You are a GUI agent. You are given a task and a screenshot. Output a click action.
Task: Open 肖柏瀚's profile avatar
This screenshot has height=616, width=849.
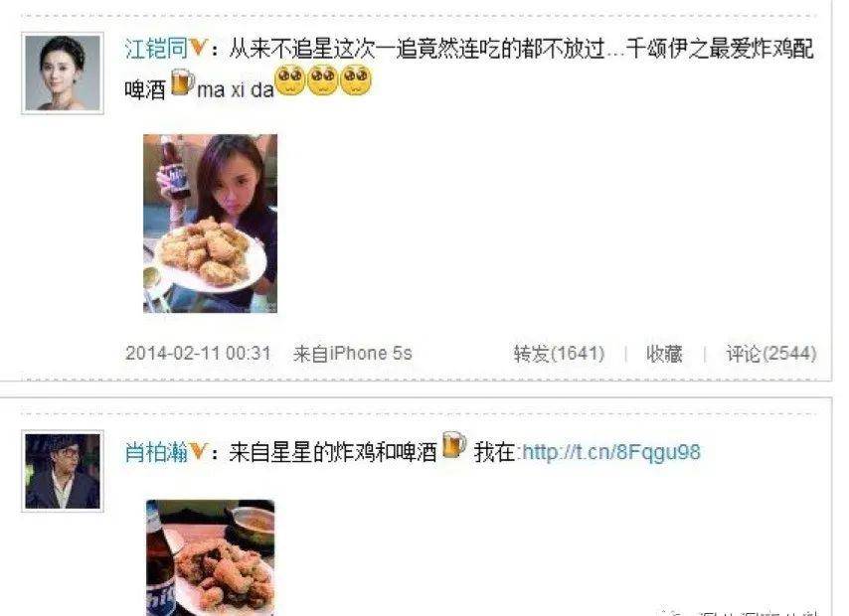coord(63,471)
